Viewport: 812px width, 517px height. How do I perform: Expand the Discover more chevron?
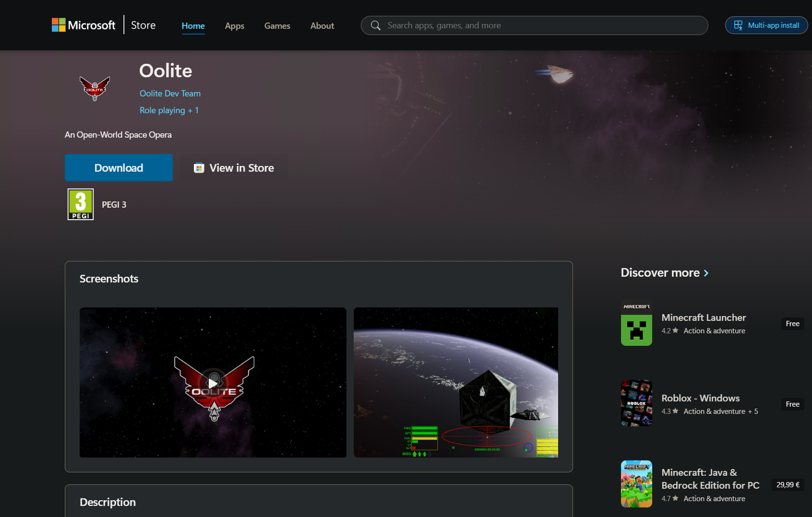click(x=706, y=273)
